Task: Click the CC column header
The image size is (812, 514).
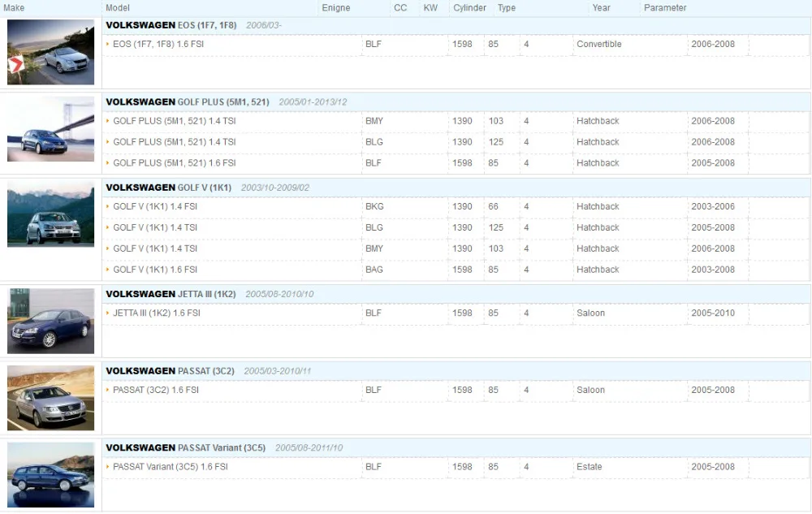Action: [400, 8]
